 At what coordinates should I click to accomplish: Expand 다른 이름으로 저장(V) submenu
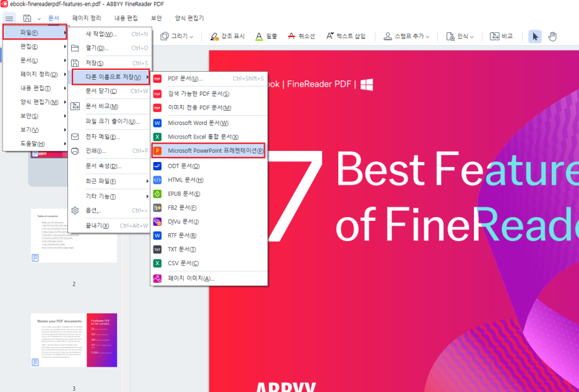pyautogui.click(x=110, y=77)
